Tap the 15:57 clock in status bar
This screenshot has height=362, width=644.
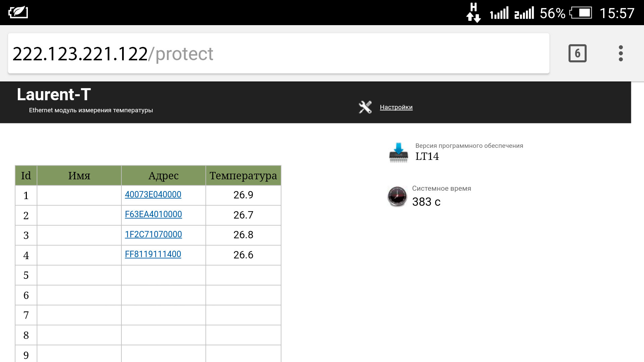click(616, 13)
